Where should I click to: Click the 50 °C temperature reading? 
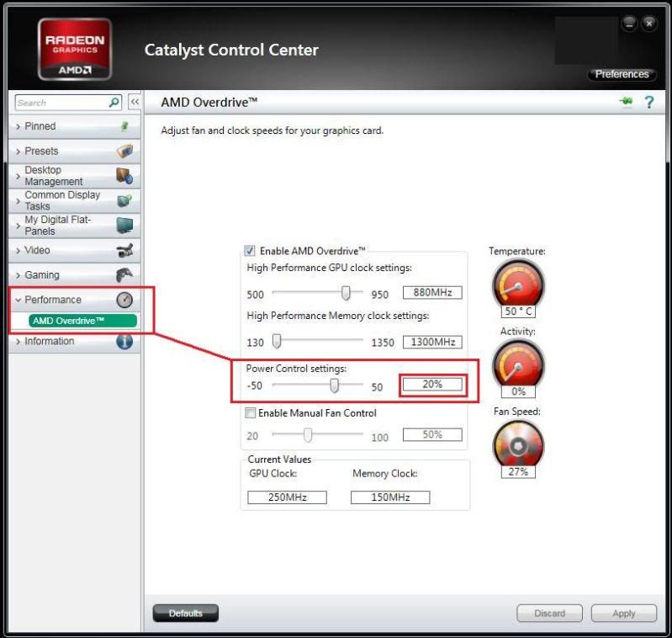coord(518,311)
